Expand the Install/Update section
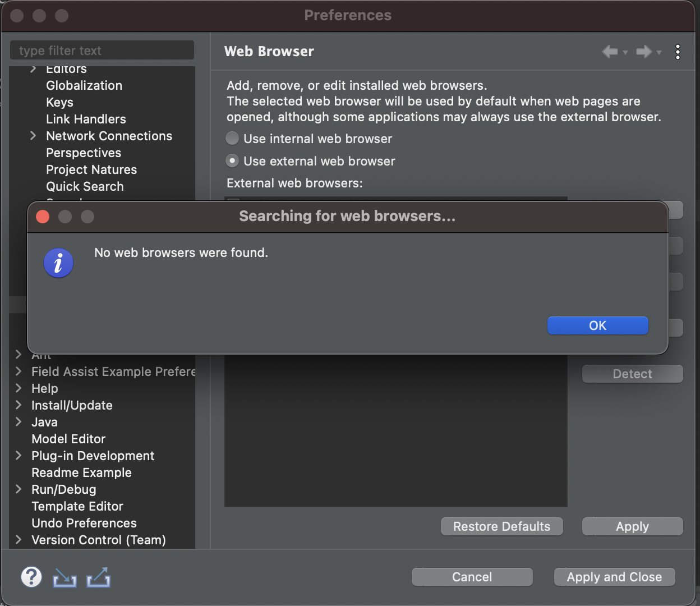The image size is (700, 606). tap(17, 405)
